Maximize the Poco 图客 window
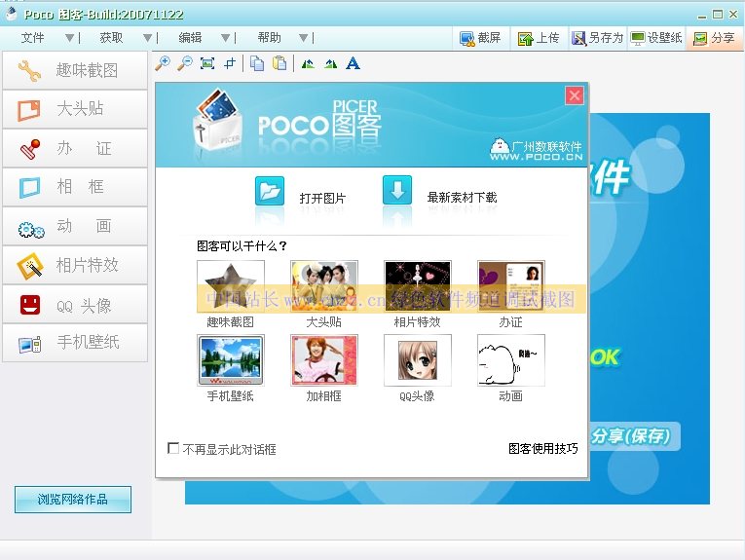745x560 pixels. tap(718, 15)
